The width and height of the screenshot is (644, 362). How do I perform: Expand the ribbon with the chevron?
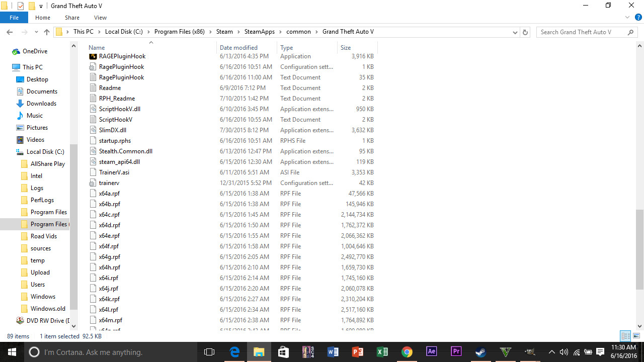pyautogui.click(x=627, y=18)
